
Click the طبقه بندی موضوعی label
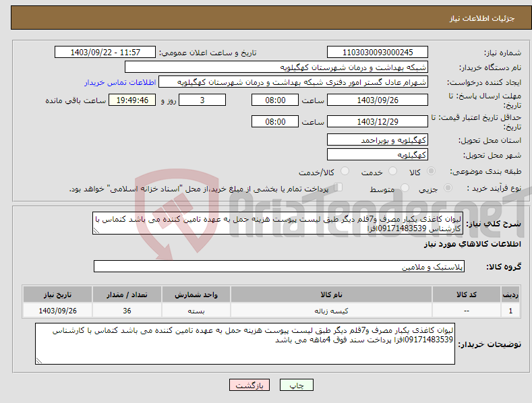click(x=485, y=171)
